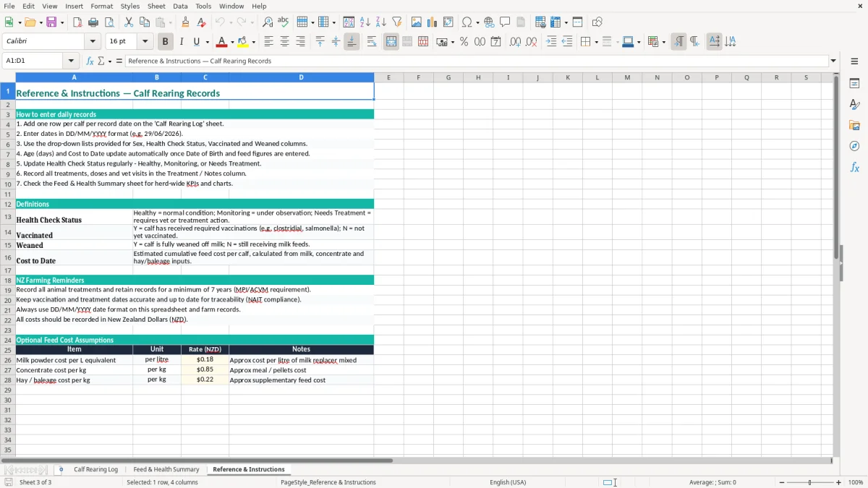This screenshot has height=488, width=868.
Task: Open the Data menu
Action: click(180, 6)
